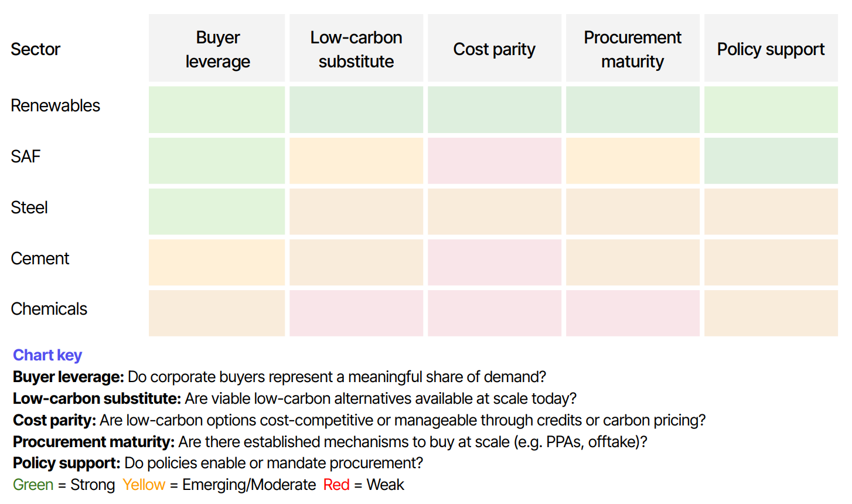852x504 pixels.
Task: Click the Cement row label
Action: click(40, 258)
